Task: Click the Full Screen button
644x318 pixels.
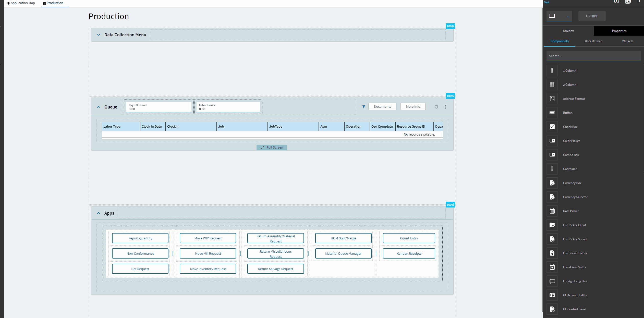Action: (x=272, y=148)
